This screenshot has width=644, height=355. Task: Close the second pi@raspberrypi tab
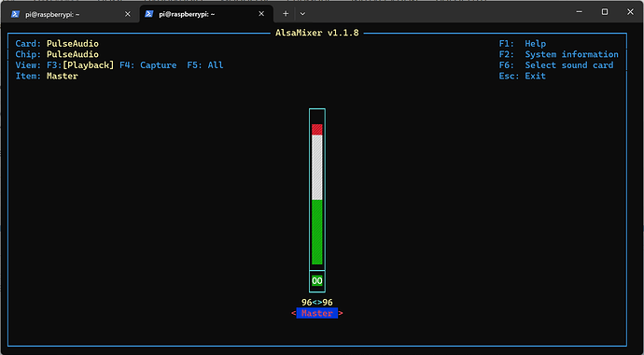(261, 14)
